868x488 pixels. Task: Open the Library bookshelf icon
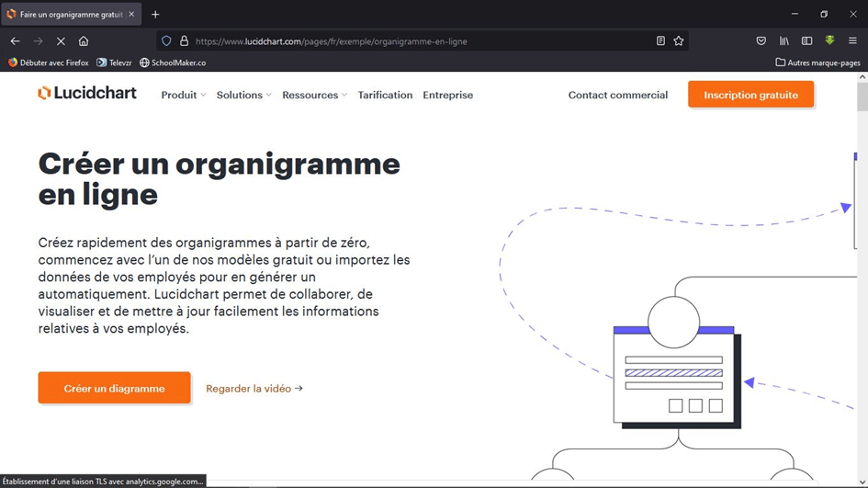783,41
